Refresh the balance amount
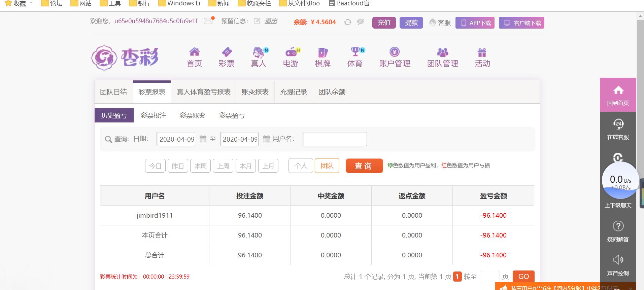This screenshot has width=644, height=290. [348, 22]
